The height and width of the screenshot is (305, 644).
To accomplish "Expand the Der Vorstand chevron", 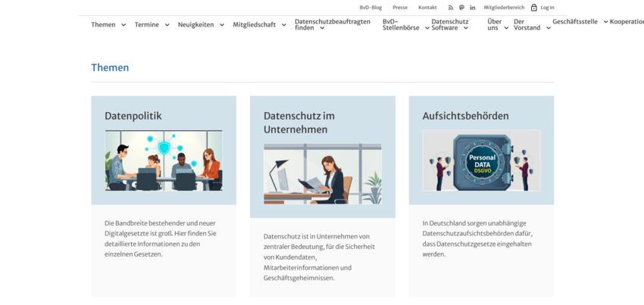I will (549, 28).
